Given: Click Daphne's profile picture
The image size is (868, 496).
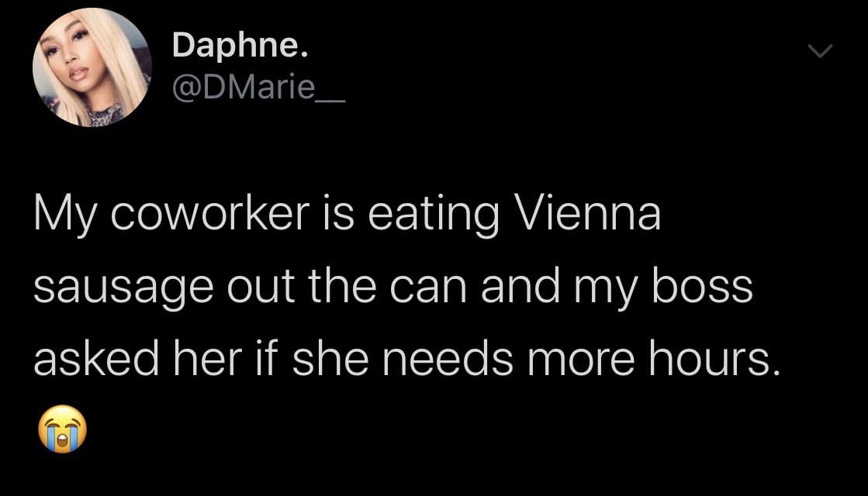Looking at the screenshot, I should (91, 67).
